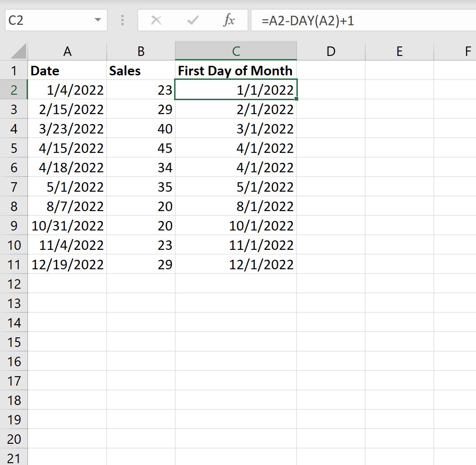Select cell containing 3/23/2022
The width and height of the screenshot is (476, 465).
pos(67,129)
